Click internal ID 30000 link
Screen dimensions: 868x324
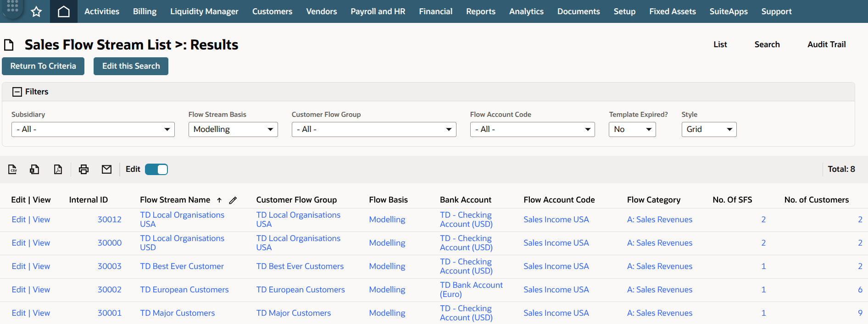click(110, 243)
